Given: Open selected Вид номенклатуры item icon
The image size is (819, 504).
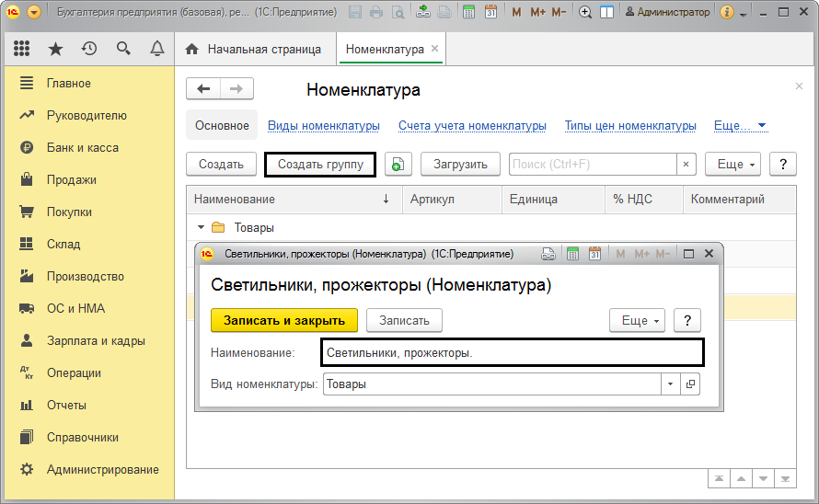Looking at the screenshot, I should coord(690,384).
